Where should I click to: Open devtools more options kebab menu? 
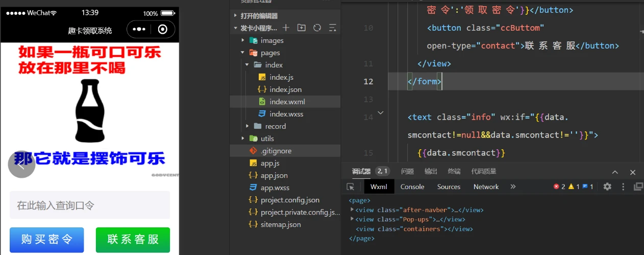pos(623,187)
